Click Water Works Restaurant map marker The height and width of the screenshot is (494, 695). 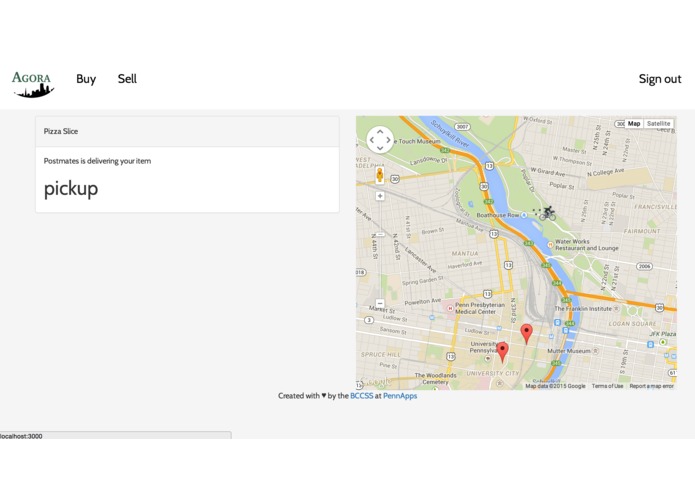coord(550,244)
